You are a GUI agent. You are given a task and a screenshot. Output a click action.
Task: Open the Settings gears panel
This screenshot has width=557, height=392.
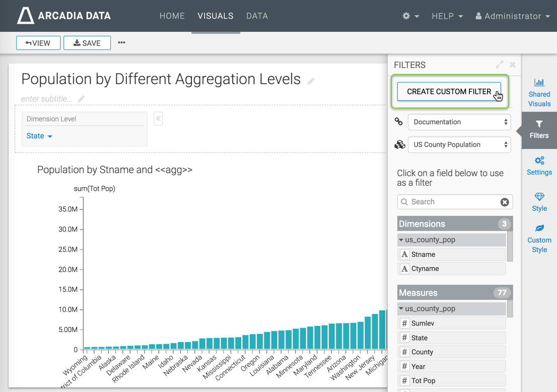pyautogui.click(x=539, y=166)
